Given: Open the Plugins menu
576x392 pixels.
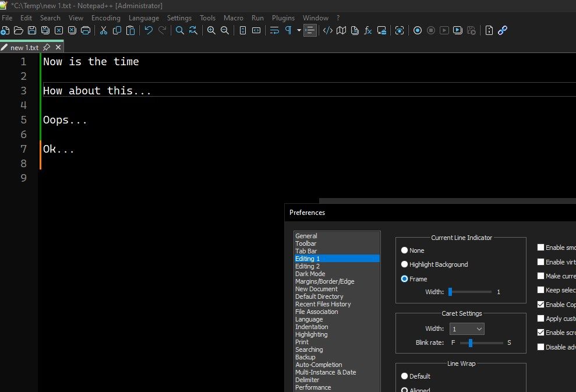Looking at the screenshot, I should pos(283,18).
